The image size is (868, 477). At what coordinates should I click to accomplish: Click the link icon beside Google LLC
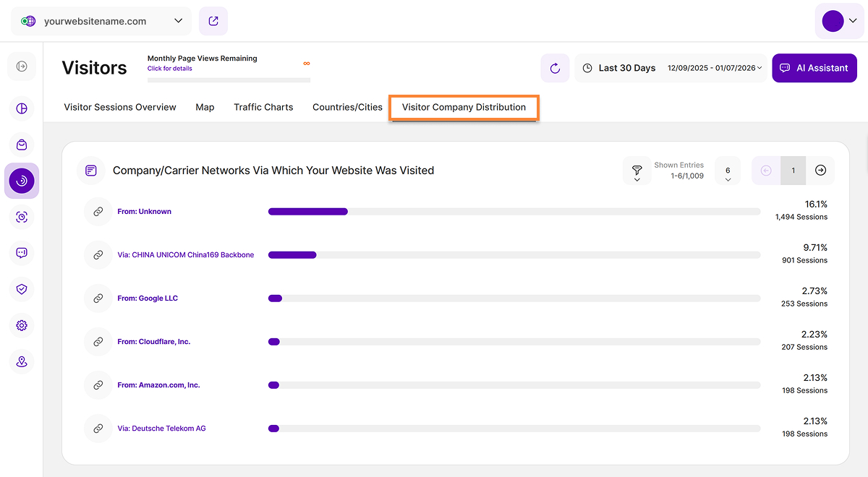click(x=98, y=298)
